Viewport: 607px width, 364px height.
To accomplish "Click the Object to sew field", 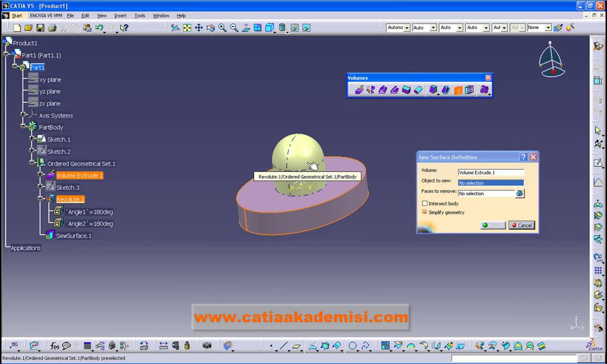I will [491, 183].
